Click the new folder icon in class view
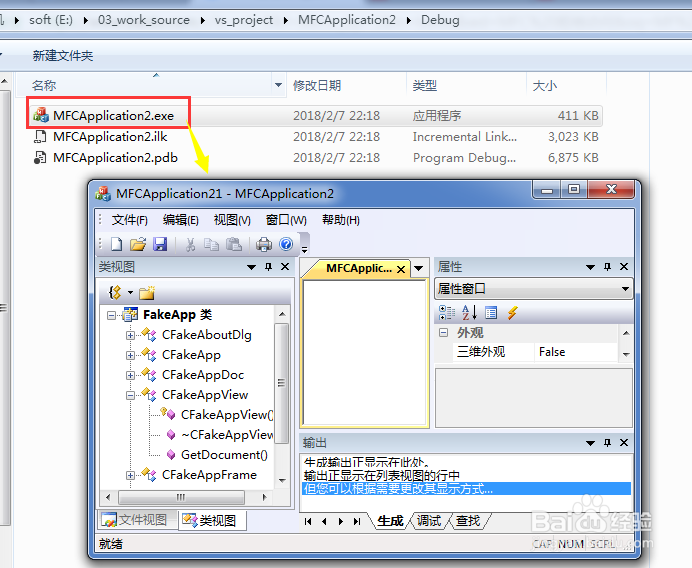Viewport: 692px width, 568px height. point(147,292)
